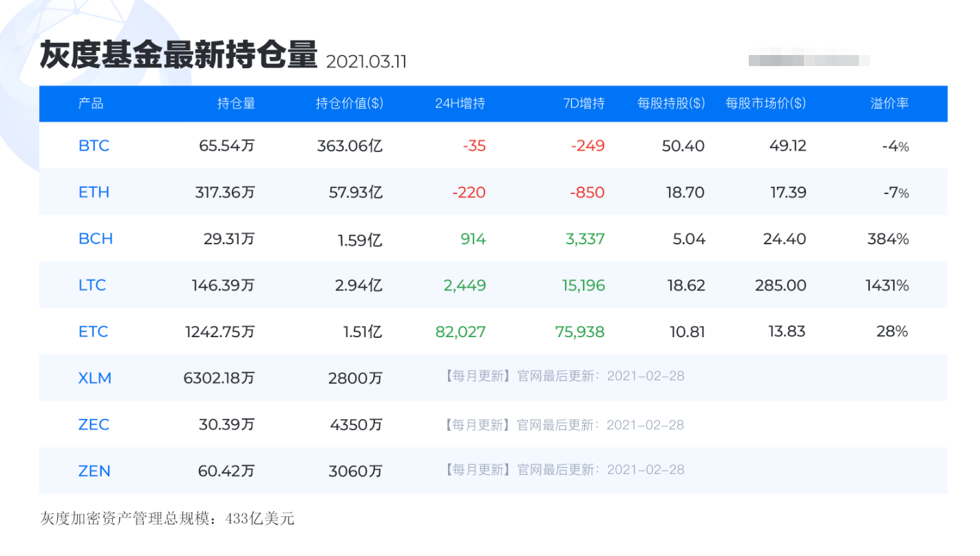
Task: Open the ETC product link
Action: (x=93, y=332)
